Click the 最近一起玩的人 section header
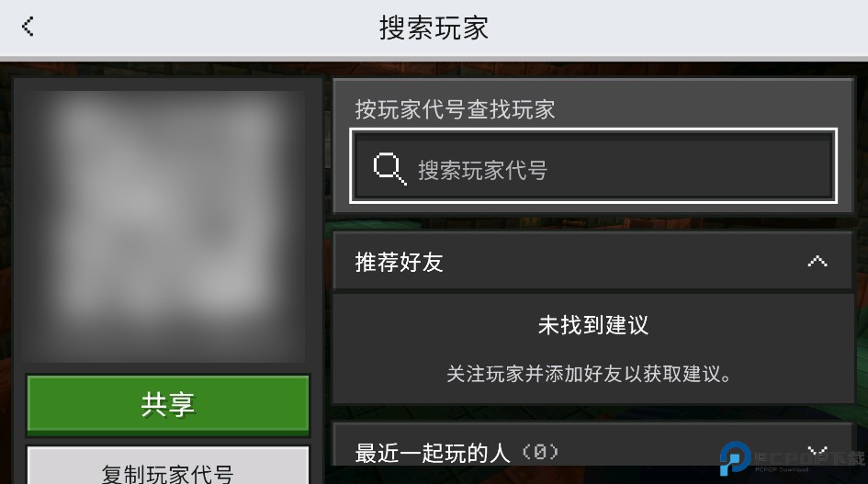Image resolution: width=868 pixels, height=484 pixels. point(592,445)
